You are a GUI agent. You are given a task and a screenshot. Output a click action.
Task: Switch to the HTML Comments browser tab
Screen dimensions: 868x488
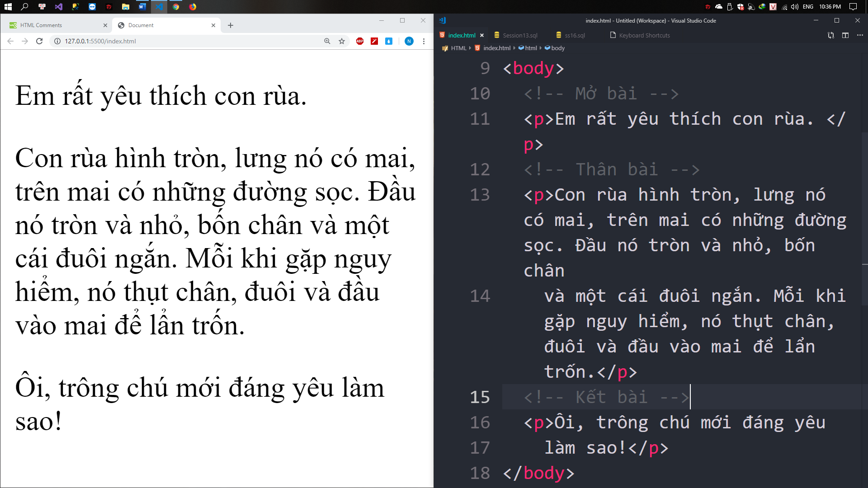pyautogui.click(x=41, y=25)
